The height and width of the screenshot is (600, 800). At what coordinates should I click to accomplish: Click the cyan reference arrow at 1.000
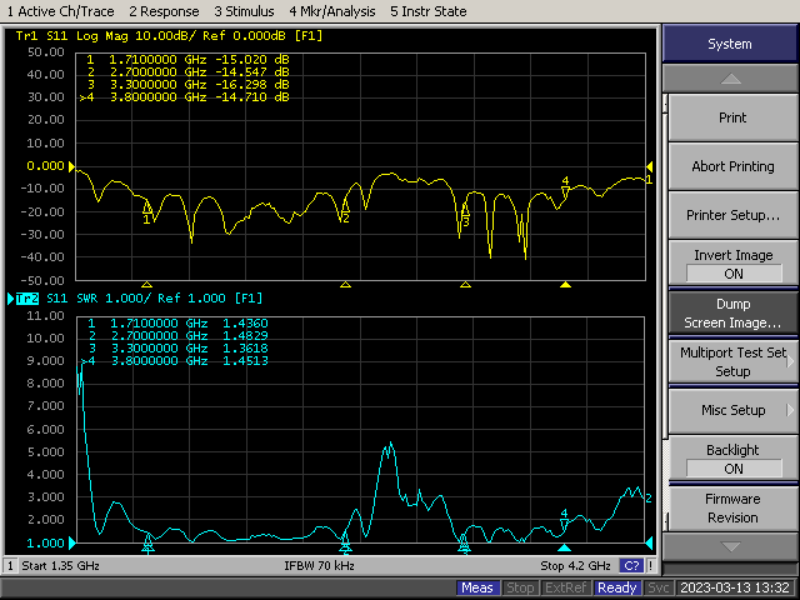coord(72,543)
